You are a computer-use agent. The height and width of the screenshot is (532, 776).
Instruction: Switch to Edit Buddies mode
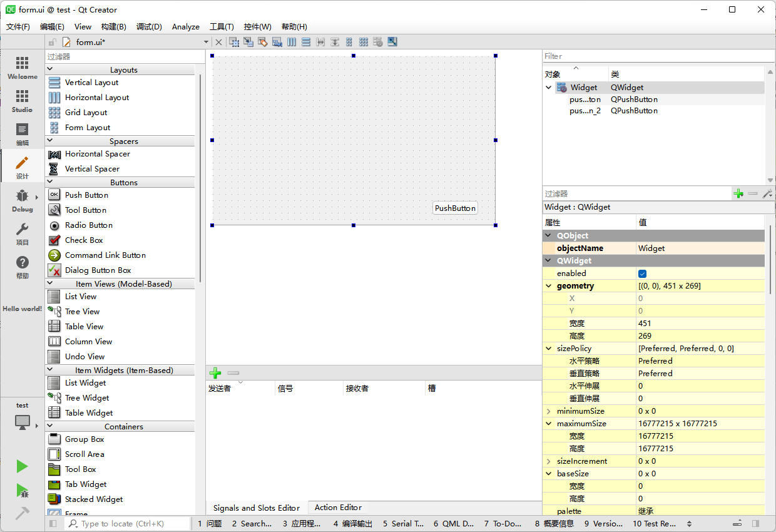coord(263,42)
